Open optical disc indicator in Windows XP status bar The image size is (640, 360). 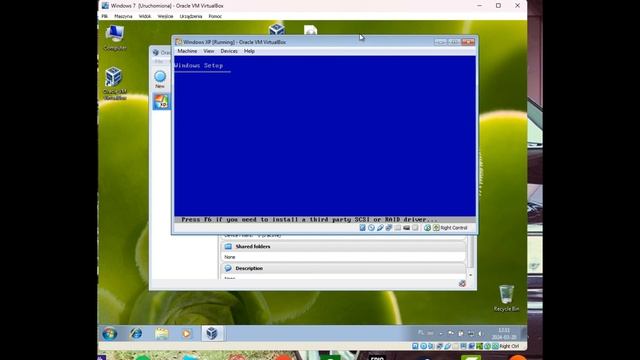(x=371, y=228)
